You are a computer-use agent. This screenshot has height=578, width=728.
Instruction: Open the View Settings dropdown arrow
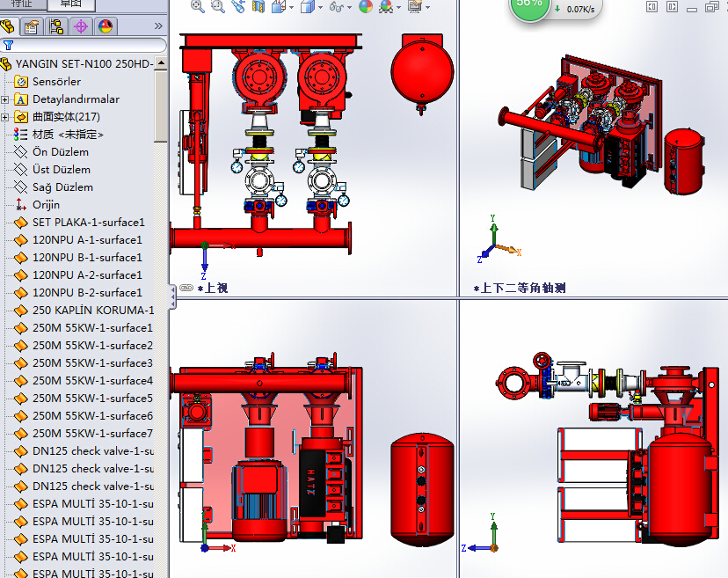tap(427, 7)
